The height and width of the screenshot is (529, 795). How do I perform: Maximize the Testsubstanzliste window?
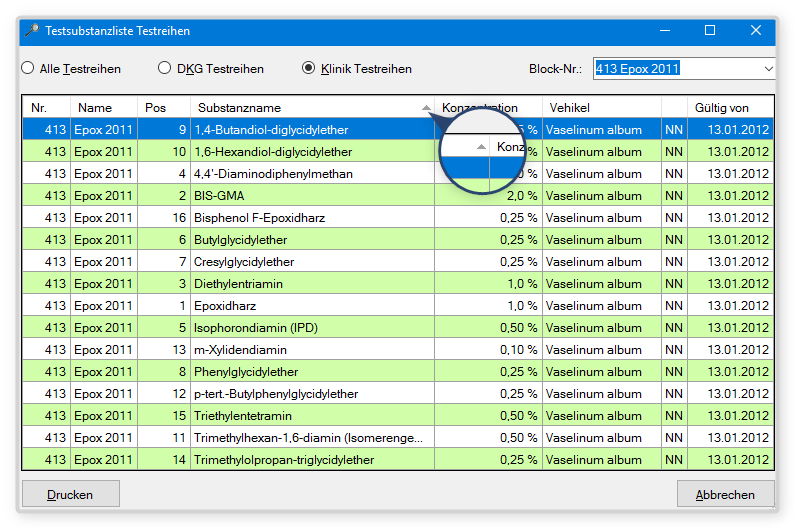tap(710, 31)
